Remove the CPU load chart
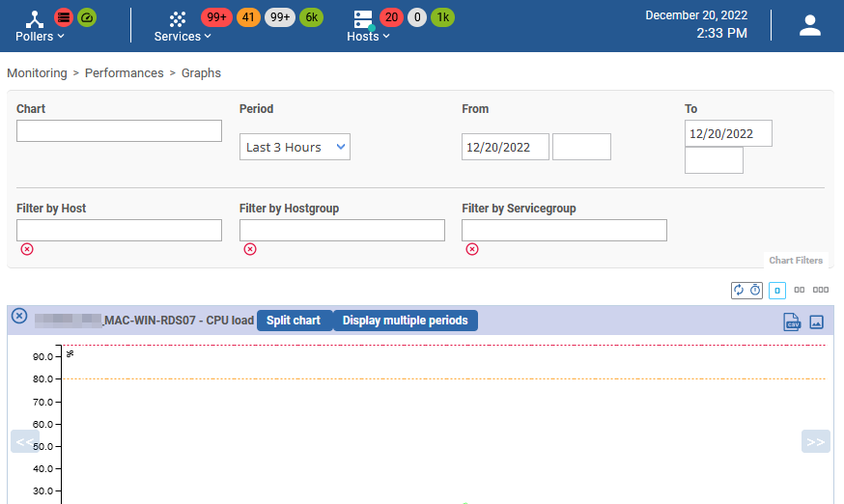Image resolution: width=844 pixels, height=504 pixels. pyautogui.click(x=19, y=316)
